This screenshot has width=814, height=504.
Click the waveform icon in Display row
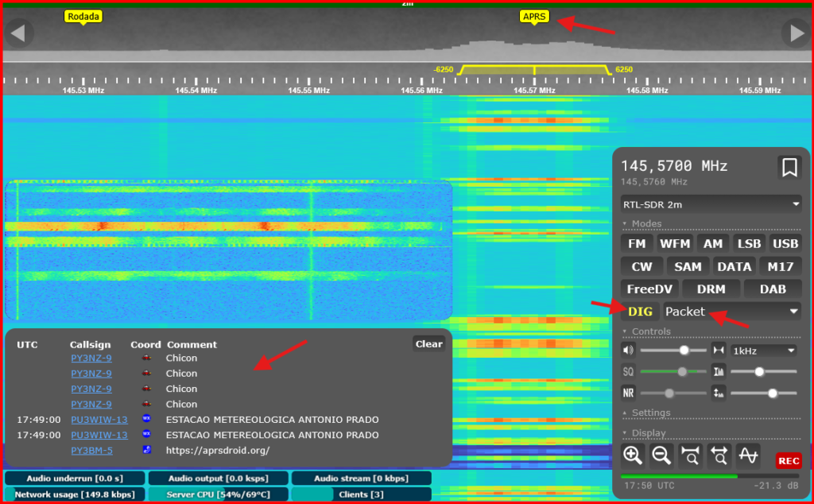pyautogui.click(x=748, y=456)
